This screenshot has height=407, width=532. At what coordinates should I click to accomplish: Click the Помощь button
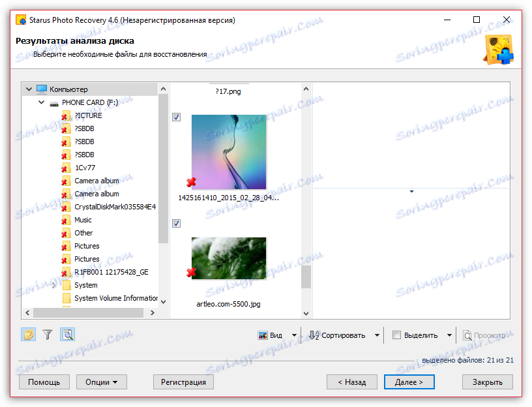[x=44, y=382]
